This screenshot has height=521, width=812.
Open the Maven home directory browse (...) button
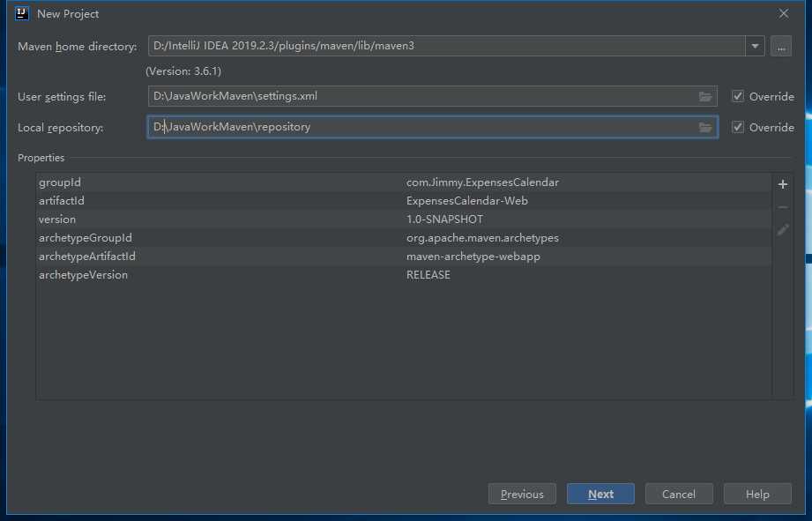[781, 46]
